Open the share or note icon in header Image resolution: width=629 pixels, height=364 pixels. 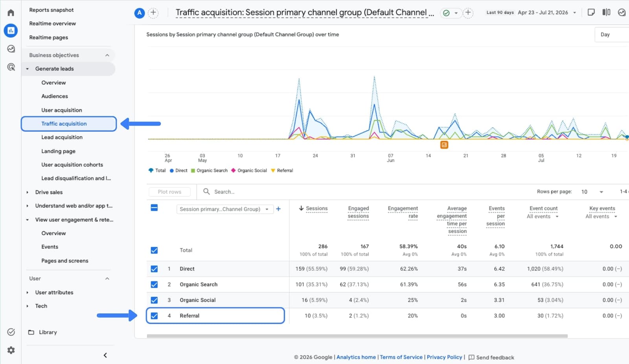coord(591,12)
